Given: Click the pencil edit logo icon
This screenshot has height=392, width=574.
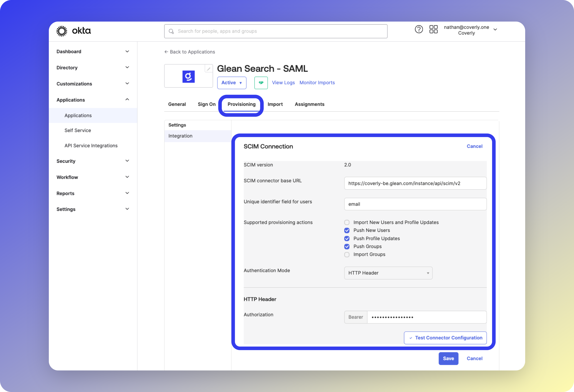Looking at the screenshot, I should pos(209,69).
